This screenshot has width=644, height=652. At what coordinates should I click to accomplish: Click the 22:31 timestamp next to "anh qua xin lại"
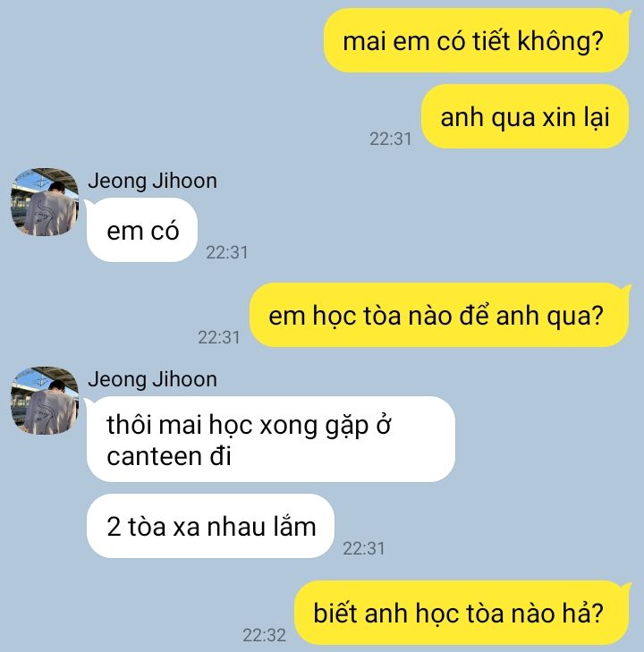click(x=390, y=139)
